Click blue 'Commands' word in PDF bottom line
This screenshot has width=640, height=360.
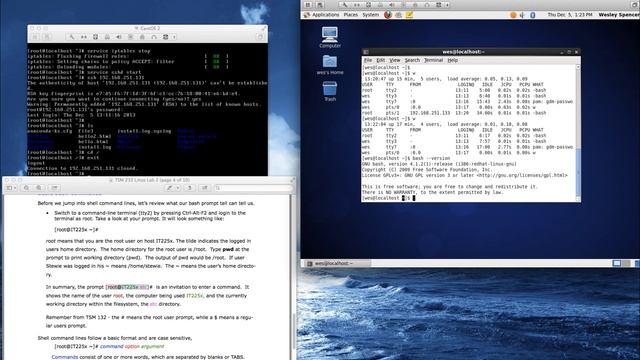tap(64, 357)
